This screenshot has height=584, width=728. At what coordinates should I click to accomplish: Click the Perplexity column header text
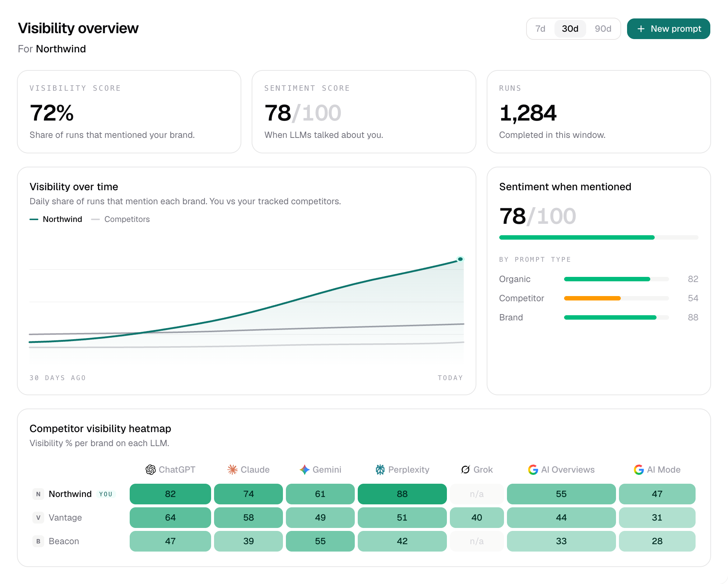[409, 469]
